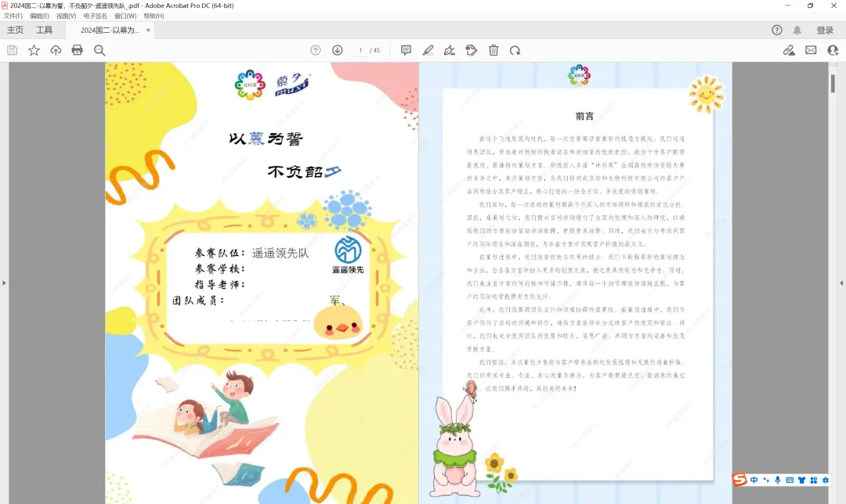Screen dimensions: 846x504
Task: Open the Fill & Sign pen tool
Action: [x=449, y=49]
